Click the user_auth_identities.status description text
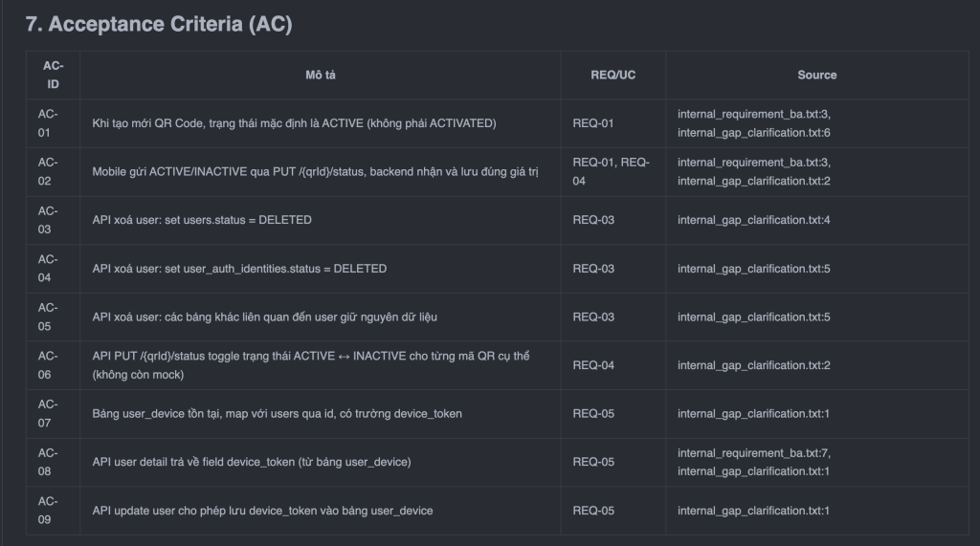The width and height of the screenshot is (980, 546). [239, 269]
